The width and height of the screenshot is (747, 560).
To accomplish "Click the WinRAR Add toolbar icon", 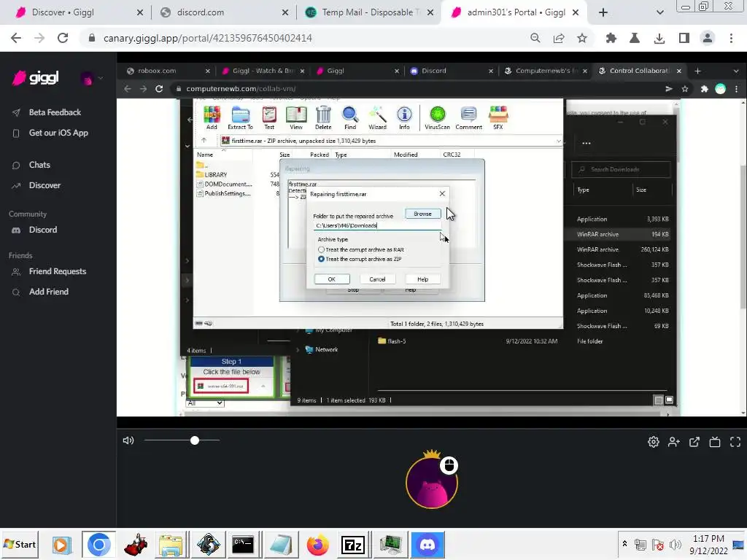I will [212, 117].
